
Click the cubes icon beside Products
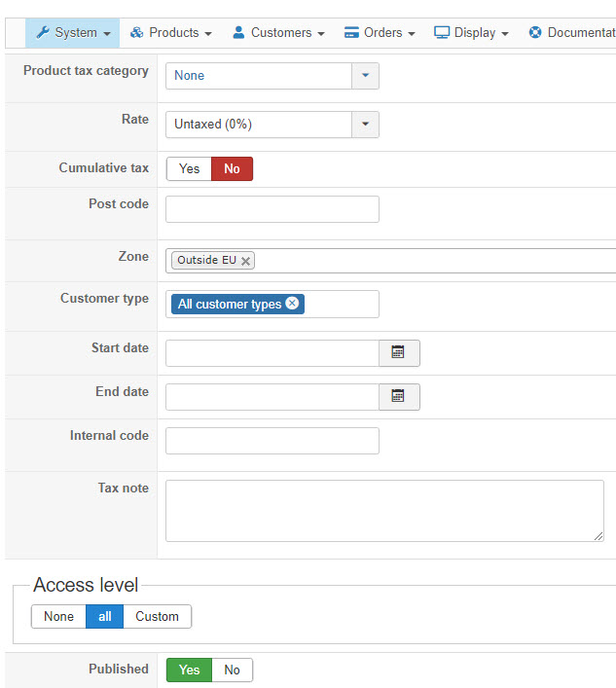point(137,33)
